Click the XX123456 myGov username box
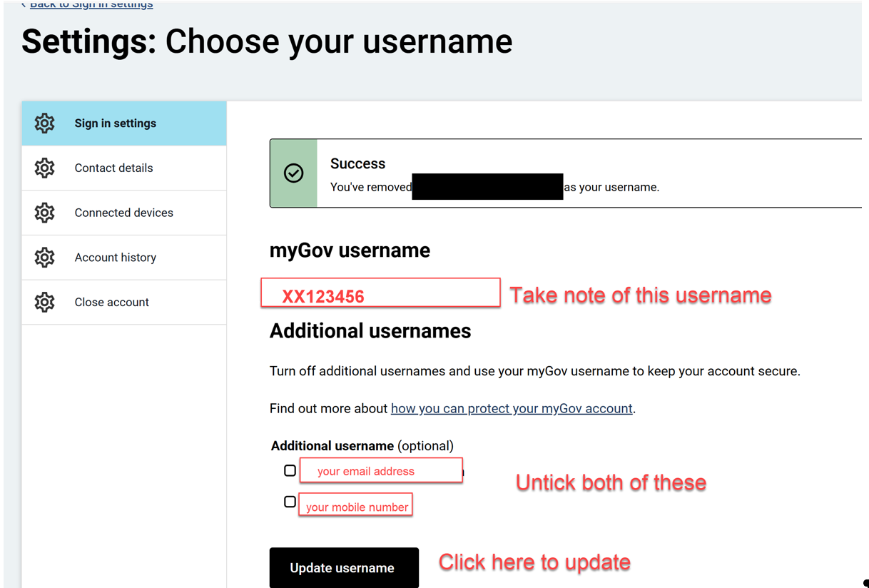This screenshot has width=869, height=588. coord(380,293)
